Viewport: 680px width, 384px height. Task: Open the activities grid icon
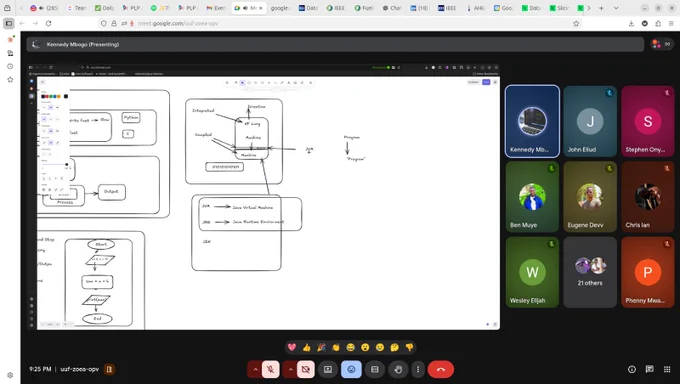pos(667,369)
